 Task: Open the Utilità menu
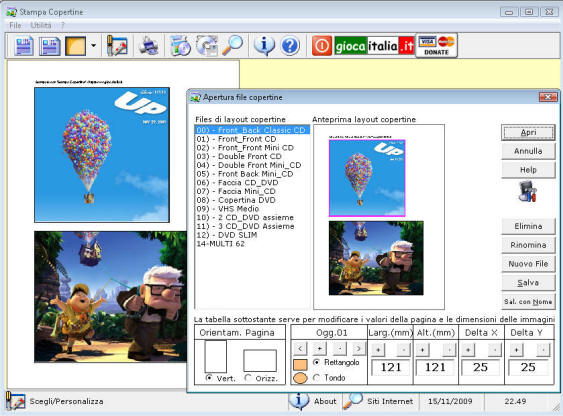pos(41,25)
